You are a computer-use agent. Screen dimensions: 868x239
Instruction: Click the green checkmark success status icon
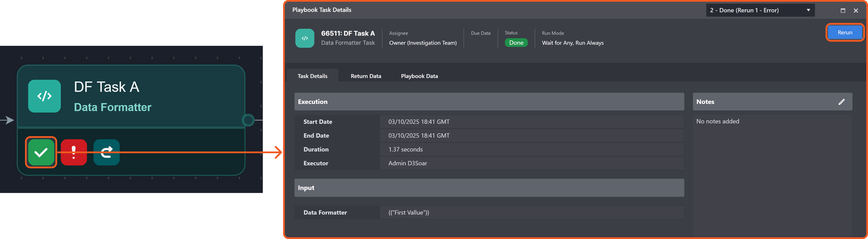41,153
